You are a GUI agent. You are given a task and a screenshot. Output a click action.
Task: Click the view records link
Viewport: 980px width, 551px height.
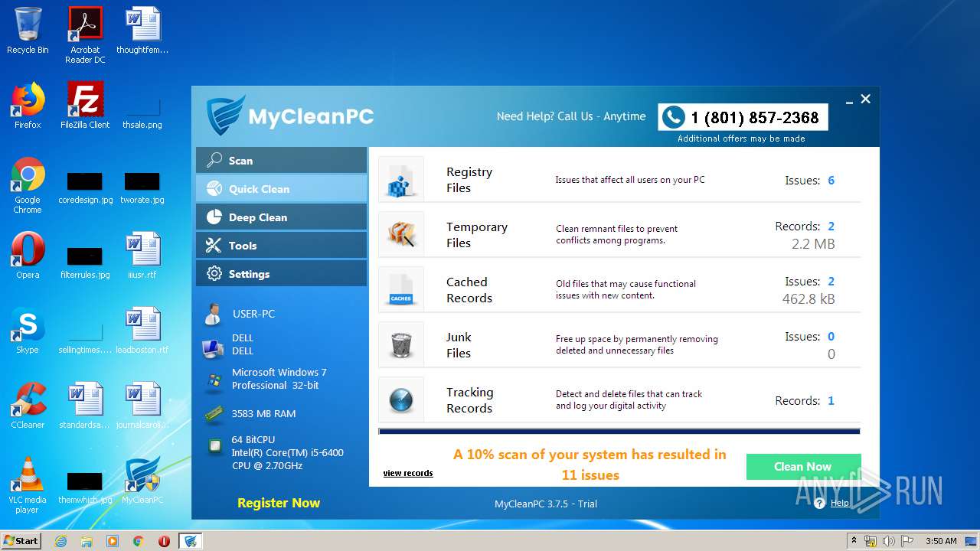pyautogui.click(x=408, y=473)
